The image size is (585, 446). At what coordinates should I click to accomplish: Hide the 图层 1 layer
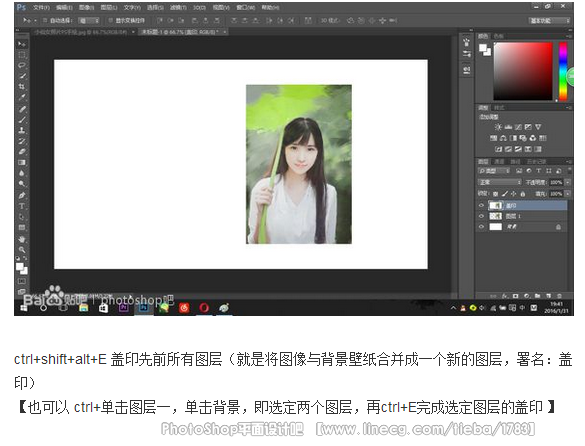[x=481, y=216]
